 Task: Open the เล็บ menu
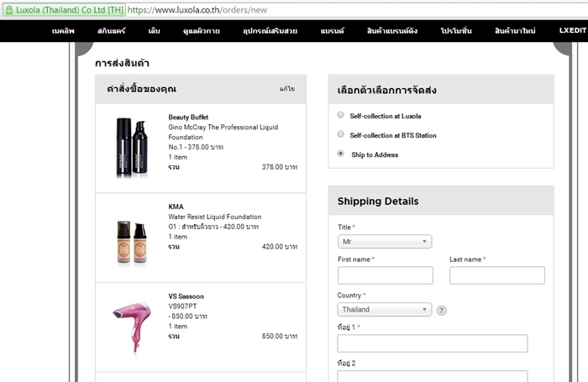click(154, 31)
